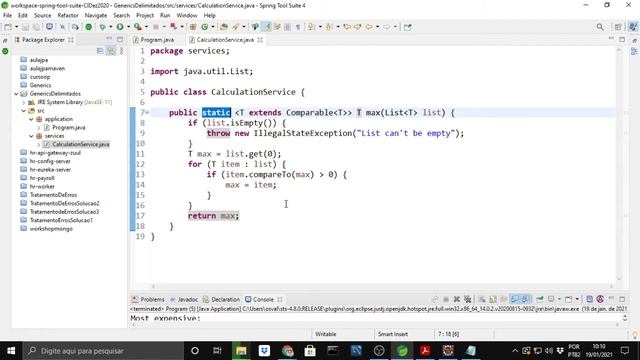Click the Run Last Tool external tools icon
Viewport: 640px width, 360px height.
click(x=138, y=27)
